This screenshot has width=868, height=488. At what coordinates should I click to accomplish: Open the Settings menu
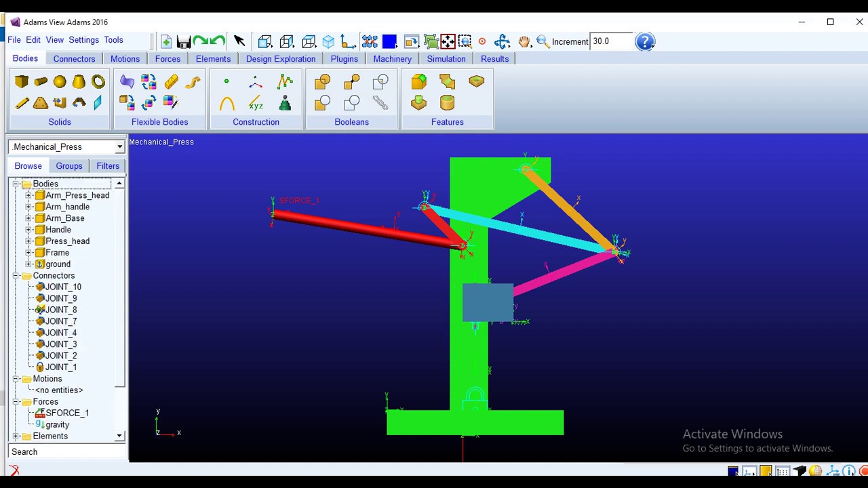[83, 40]
